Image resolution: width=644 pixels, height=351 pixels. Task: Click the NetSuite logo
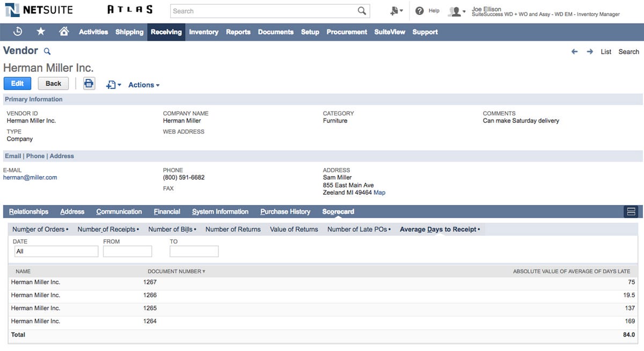coord(38,10)
